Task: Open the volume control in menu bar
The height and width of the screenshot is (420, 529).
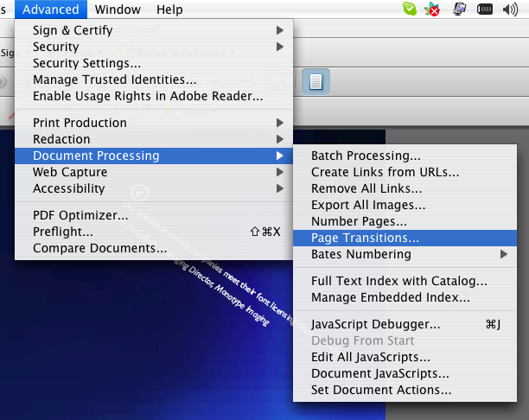Action: pos(510,10)
